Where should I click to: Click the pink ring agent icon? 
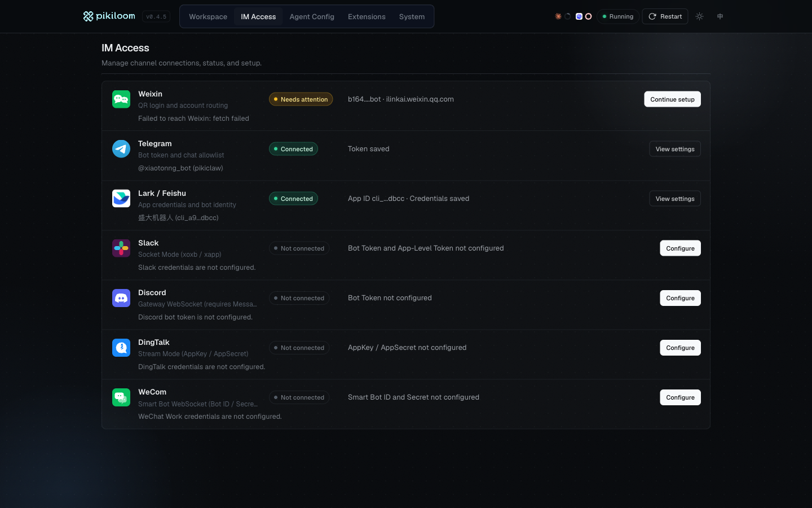pyautogui.click(x=588, y=16)
